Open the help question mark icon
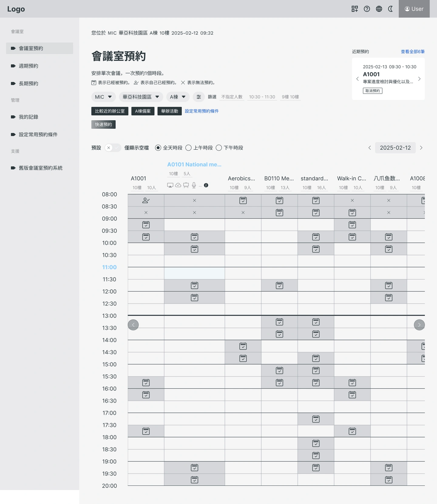This screenshot has width=437, height=504. point(367,9)
